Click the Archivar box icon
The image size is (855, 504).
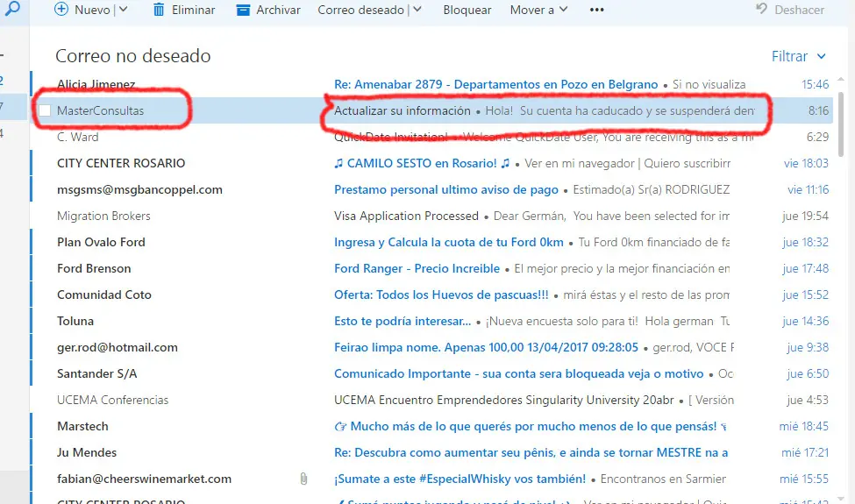(243, 10)
